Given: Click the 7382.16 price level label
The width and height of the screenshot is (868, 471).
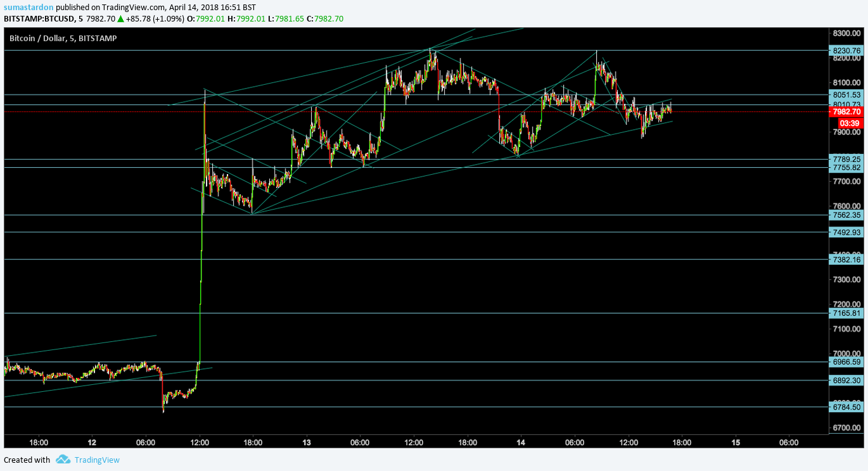Looking at the screenshot, I should [x=846, y=259].
